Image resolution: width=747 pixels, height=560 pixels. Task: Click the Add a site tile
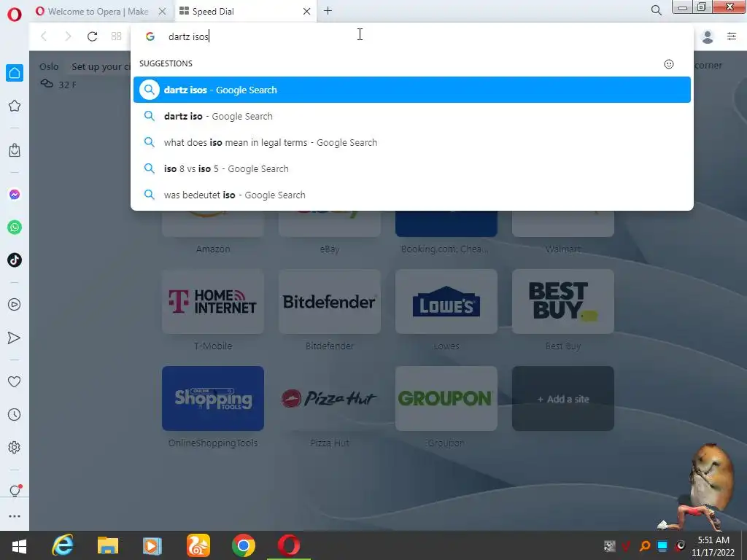[x=563, y=399]
